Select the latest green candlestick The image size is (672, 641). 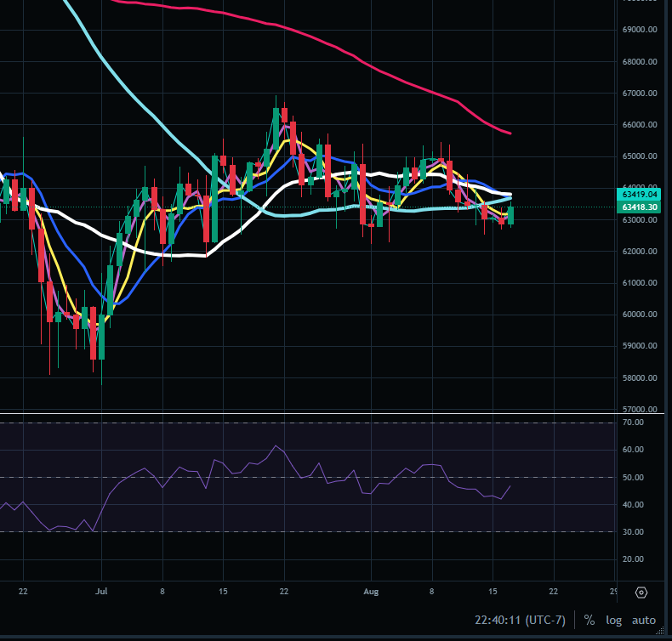[x=511, y=215]
